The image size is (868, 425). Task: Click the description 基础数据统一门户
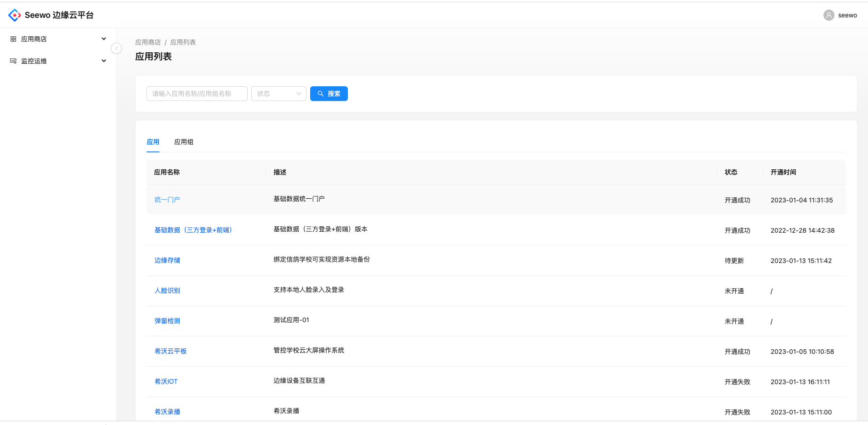[299, 199]
